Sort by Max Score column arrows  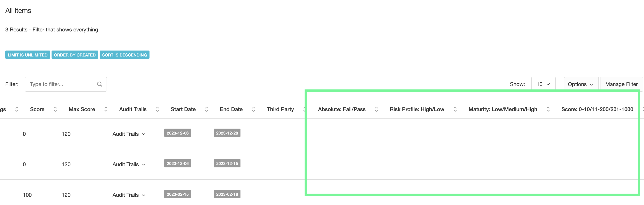pos(106,109)
